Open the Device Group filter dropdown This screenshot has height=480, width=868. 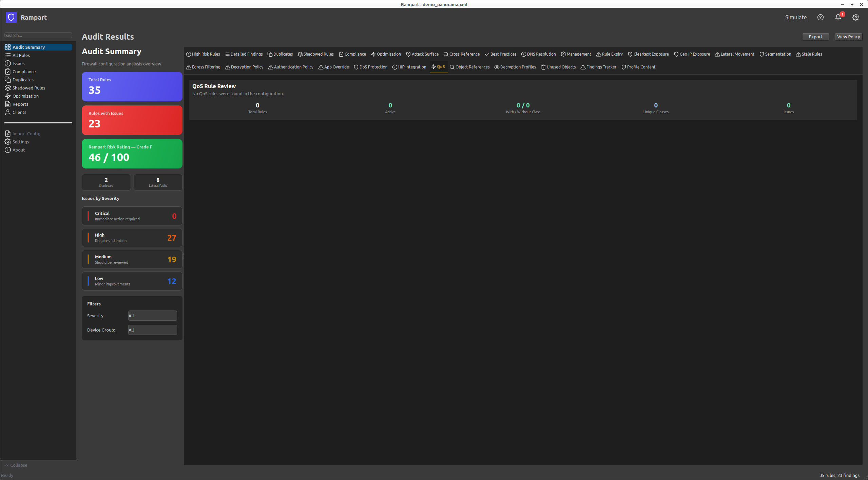152,330
